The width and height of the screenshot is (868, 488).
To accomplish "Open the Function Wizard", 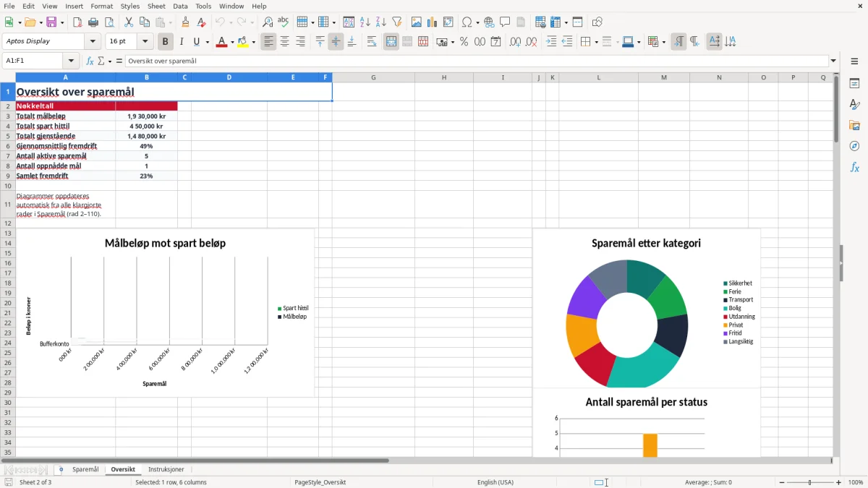I will tap(90, 61).
